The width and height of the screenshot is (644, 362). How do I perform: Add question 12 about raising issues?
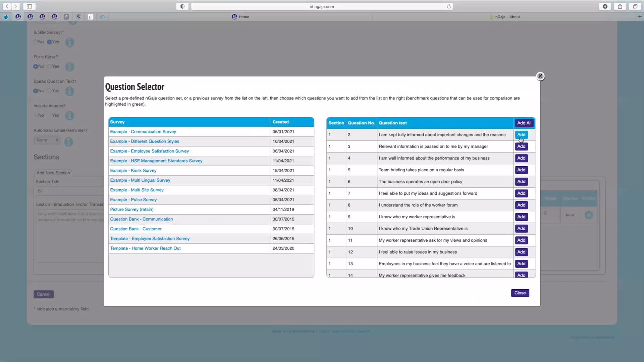pos(521,252)
